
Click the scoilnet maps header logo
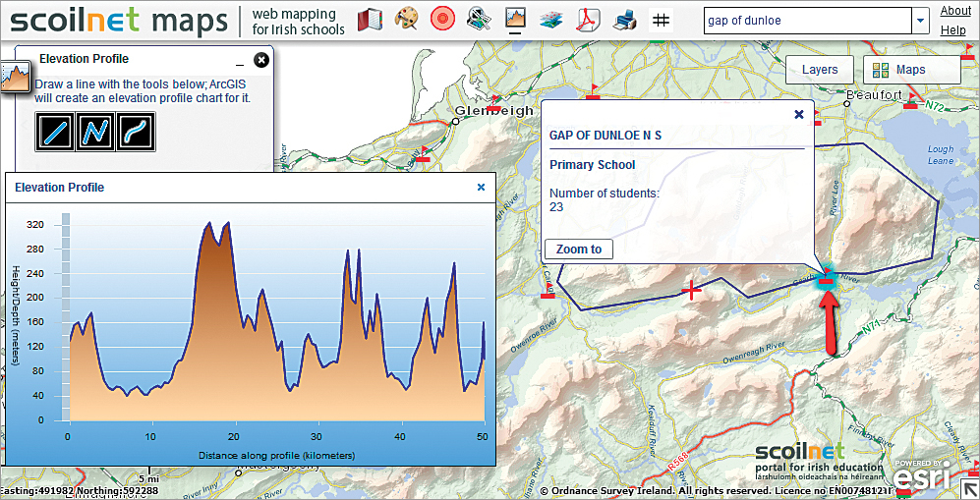coord(119,22)
